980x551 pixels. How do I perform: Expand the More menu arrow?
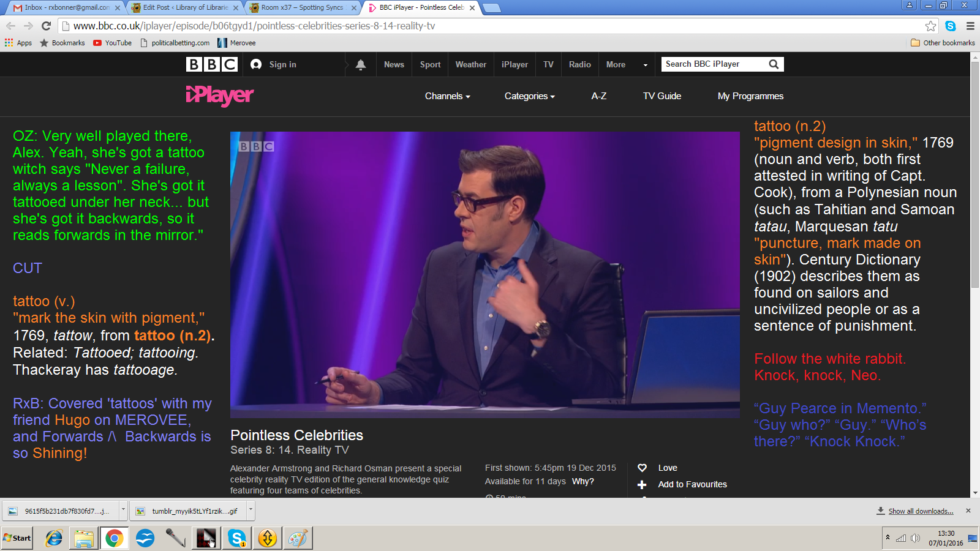pos(645,65)
